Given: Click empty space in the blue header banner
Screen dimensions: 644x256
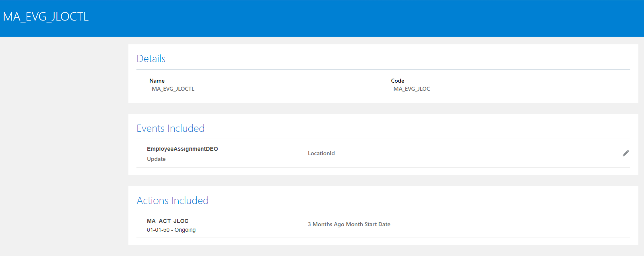Looking at the screenshot, I should (x=362, y=18).
